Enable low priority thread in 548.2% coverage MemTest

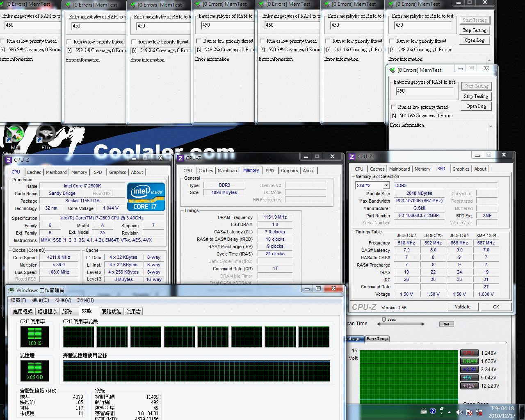point(199,41)
